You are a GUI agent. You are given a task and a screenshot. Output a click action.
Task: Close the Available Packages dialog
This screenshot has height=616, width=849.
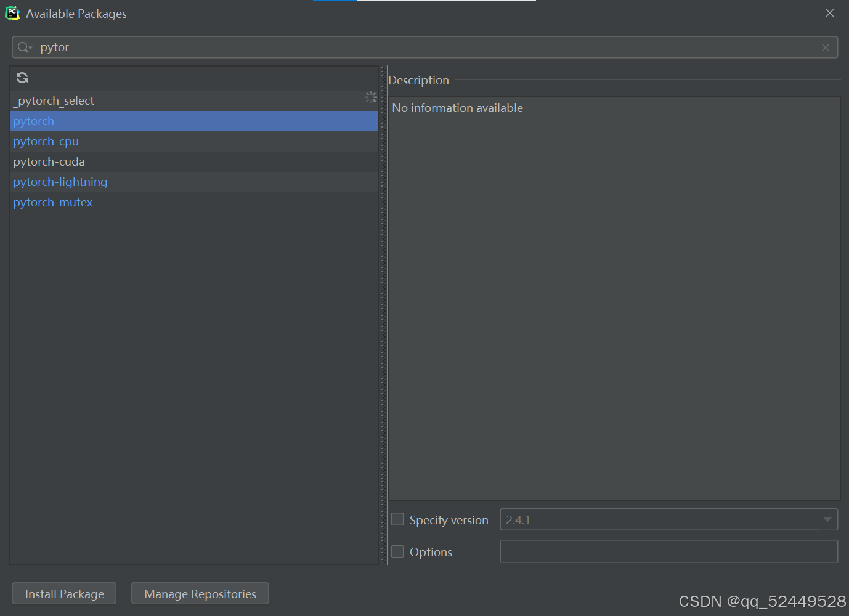coord(829,13)
